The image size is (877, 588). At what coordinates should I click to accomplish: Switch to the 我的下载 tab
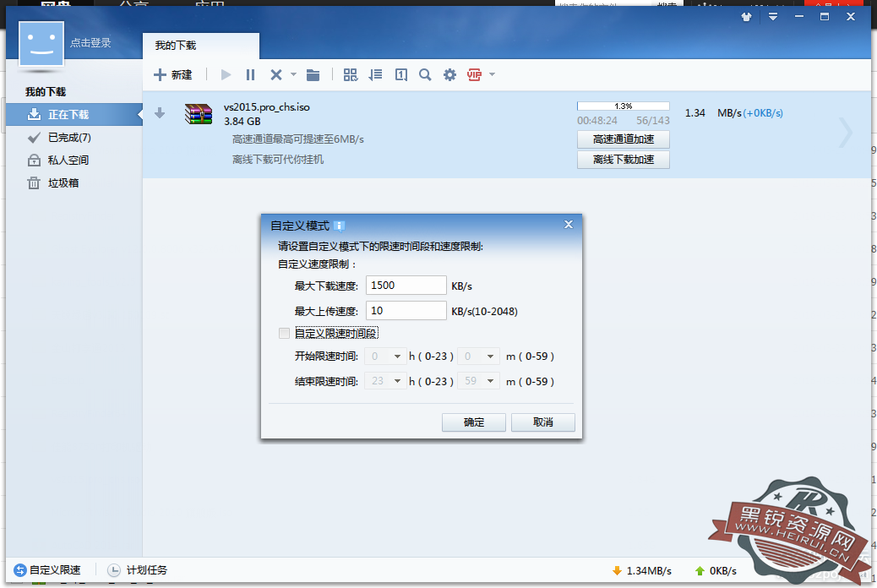[x=201, y=46]
